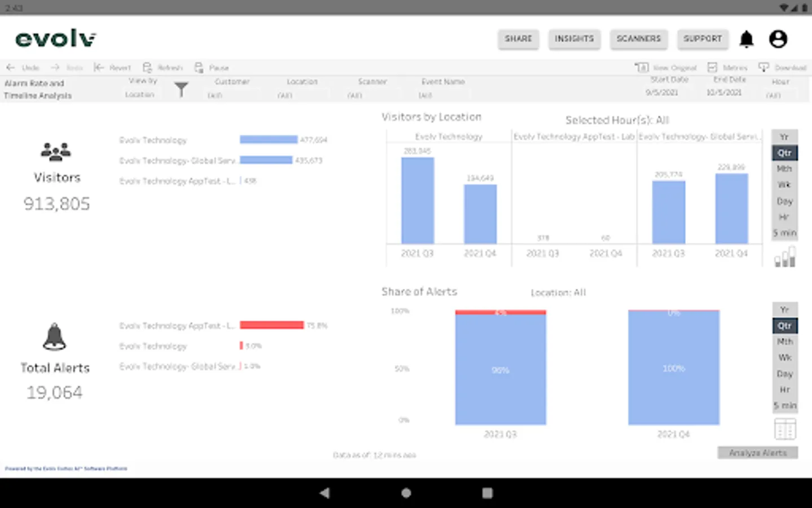812x508 pixels.
Task: Click the INSIGHTS button
Action: click(574, 39)
